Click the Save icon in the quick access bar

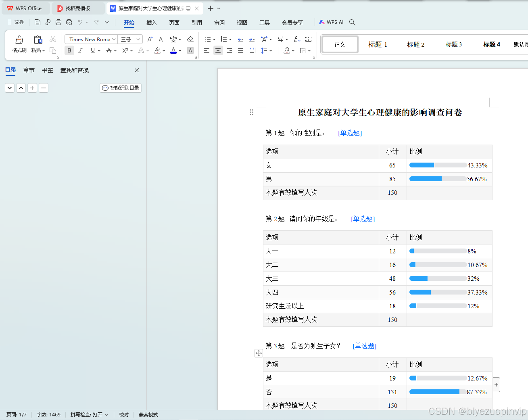point(38,22)
